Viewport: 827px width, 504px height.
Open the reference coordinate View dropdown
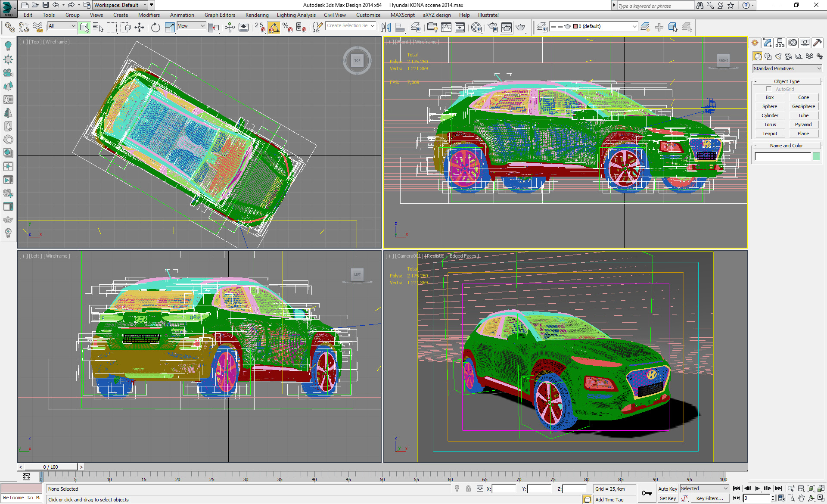tap(191, 26)
